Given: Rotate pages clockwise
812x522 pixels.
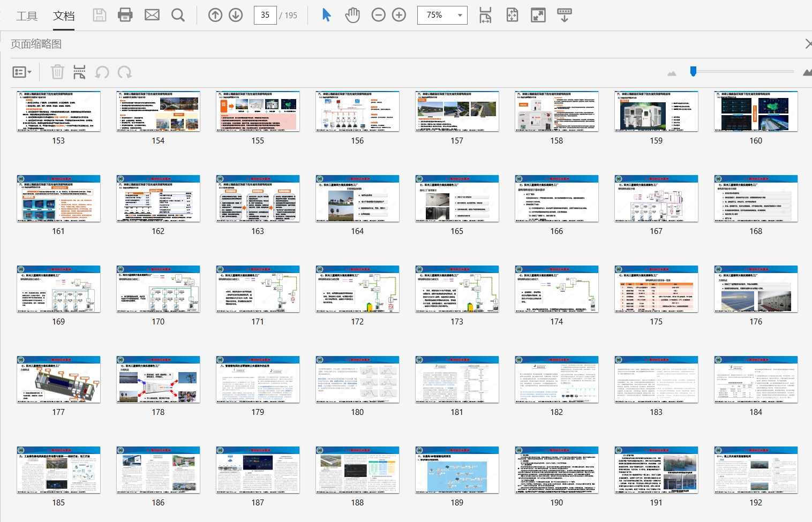Looking at the screenshot, I should pos(125,72).
